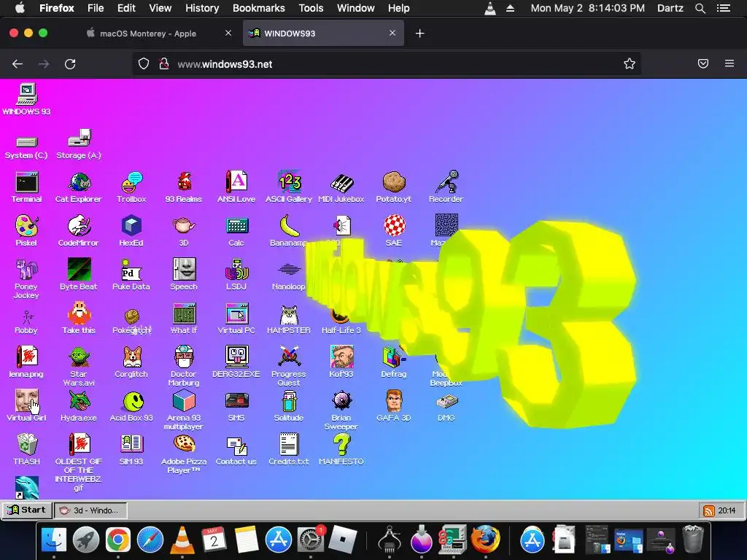The height and width of the screenshot is (560, 747).
Task: Open LSDJ icon
Action: point(237,270)
